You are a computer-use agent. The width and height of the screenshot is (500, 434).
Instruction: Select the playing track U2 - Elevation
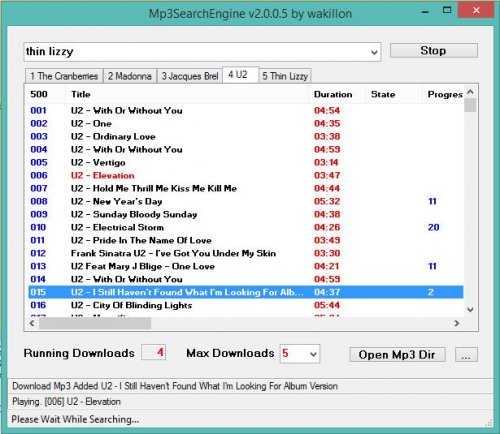(x=246, y=176)
